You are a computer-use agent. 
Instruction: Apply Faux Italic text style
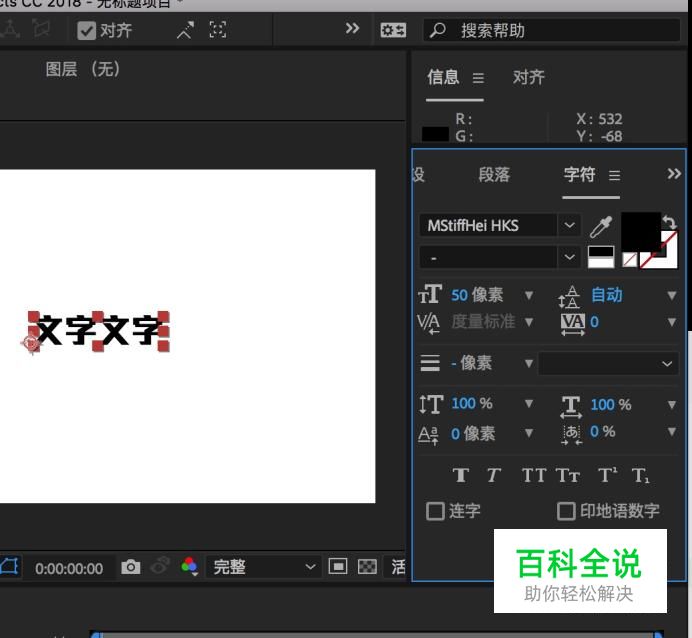(x=492, y=476)
